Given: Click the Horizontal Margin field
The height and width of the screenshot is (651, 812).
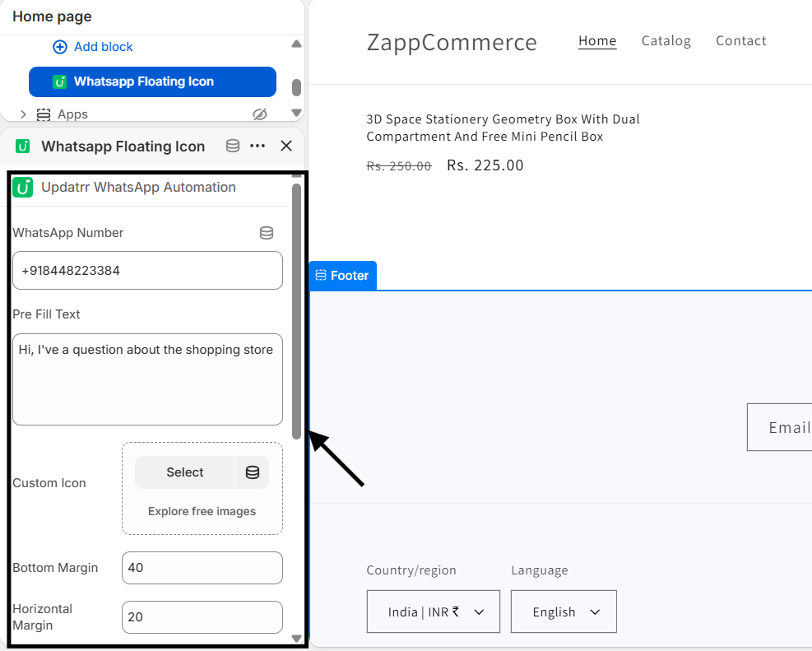Looking at the screenshot, I should point(202,616).
